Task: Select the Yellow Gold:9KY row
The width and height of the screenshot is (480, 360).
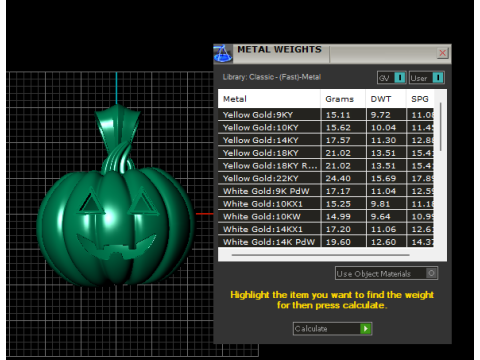Action: 326,115
